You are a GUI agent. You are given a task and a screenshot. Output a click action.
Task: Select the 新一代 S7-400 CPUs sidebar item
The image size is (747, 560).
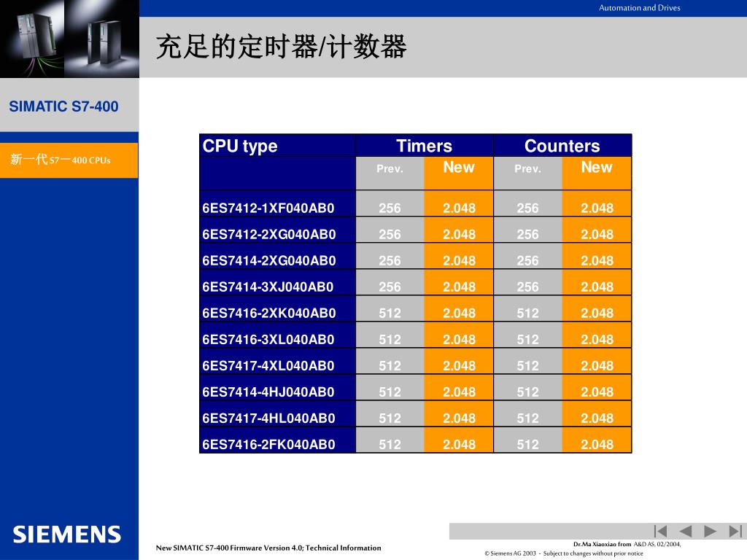pos(69,160)
